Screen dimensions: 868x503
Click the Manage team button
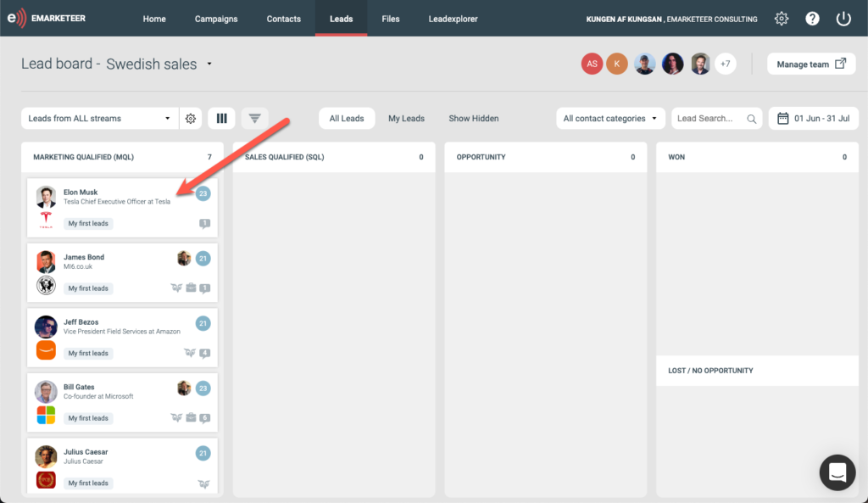811,64
